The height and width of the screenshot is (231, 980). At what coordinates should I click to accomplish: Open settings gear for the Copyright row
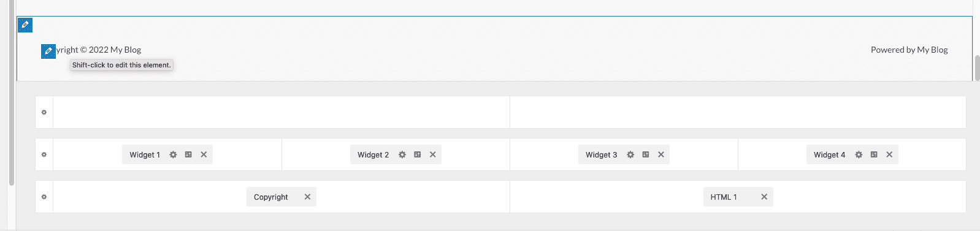point(44,197)
